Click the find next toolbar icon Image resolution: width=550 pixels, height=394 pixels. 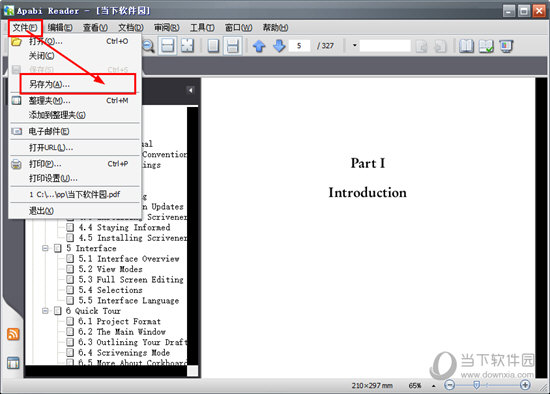tap(440, 46)
